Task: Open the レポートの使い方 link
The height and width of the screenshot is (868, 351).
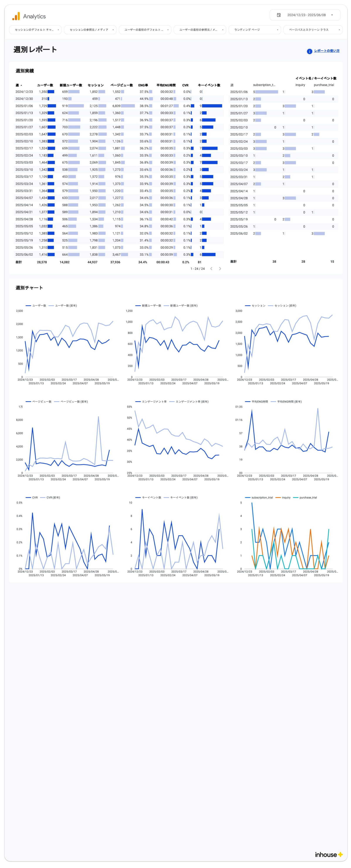Action: pos(326,51)
